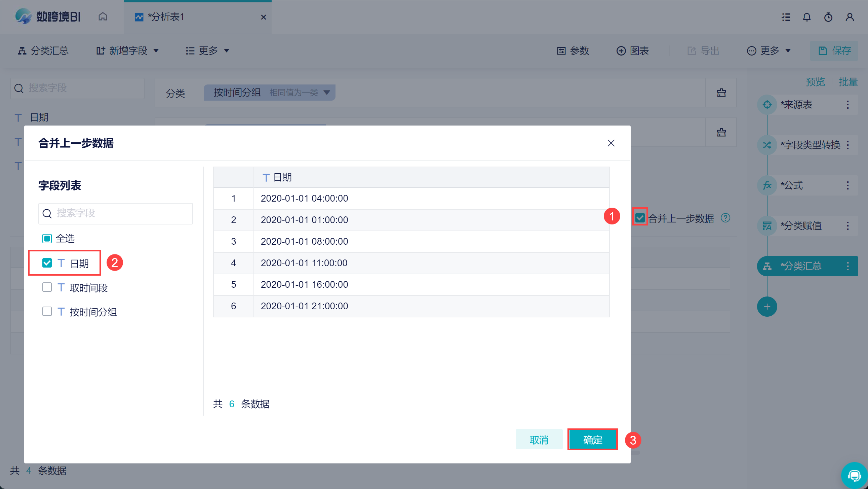Enable the 按时间分组 field checkbox
Viewport: 868px width, 489px height.
point(47,312)
